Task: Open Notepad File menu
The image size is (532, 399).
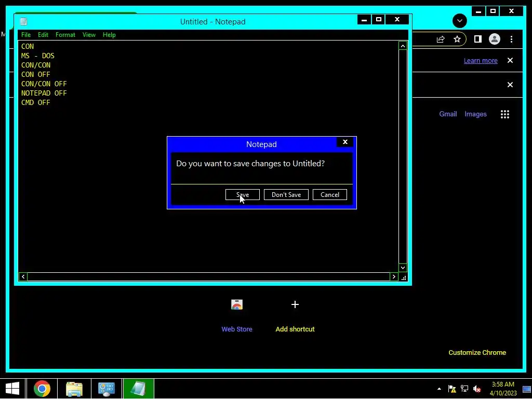Action: coord(26,35)
